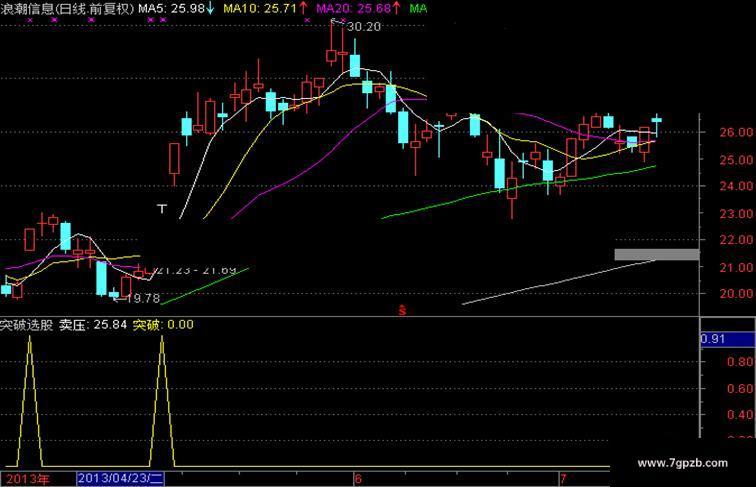Click the 20.00 price axis label
The height and width of the screenshot is (487, 756).
[736, 294]
